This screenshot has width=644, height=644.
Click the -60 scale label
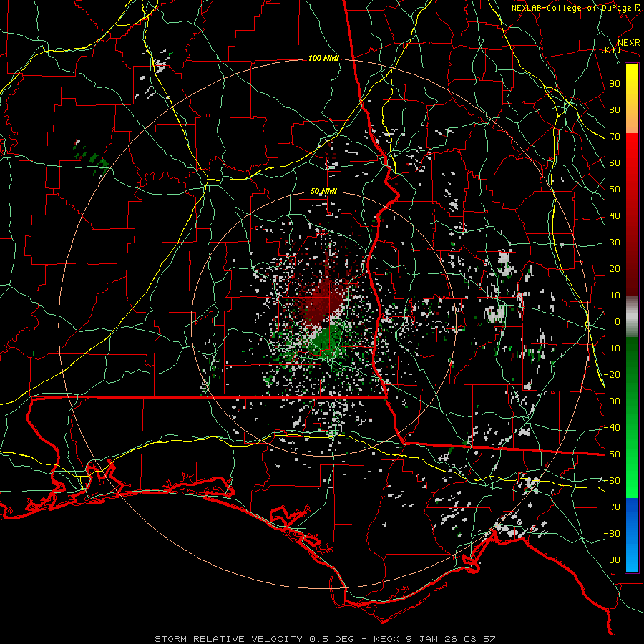pos(612,481)
